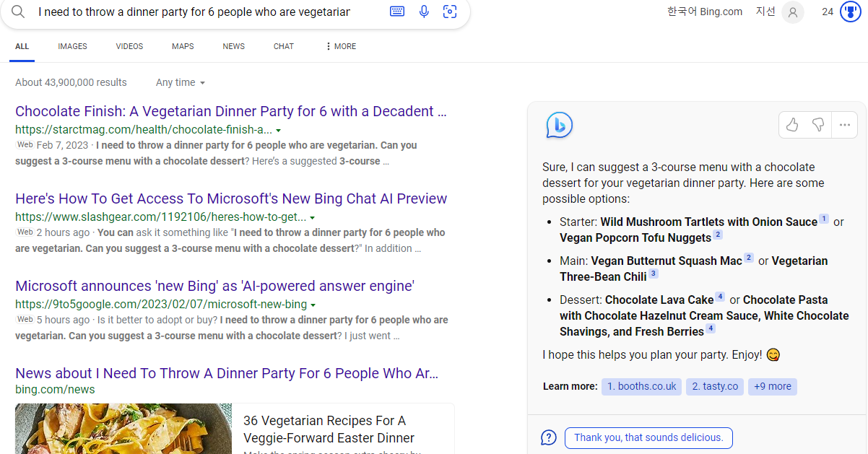
Task: Dislike the chat answer with thumbs down
Action: click(x=818, y=125)
